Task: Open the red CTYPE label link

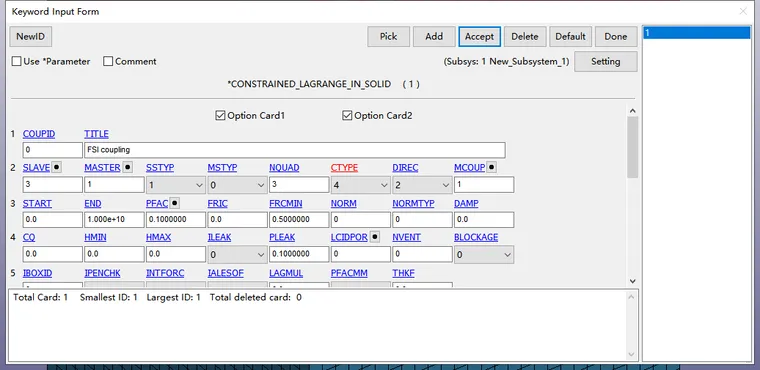Action: click(x=344, y=167)
